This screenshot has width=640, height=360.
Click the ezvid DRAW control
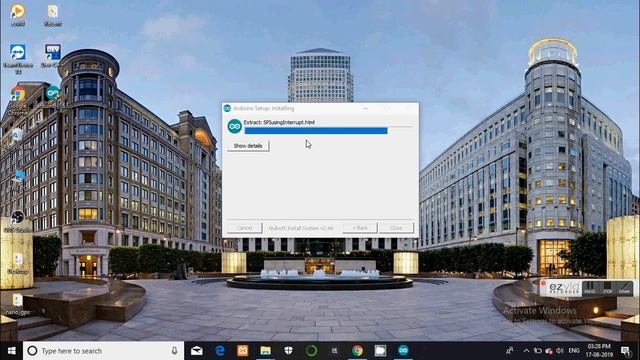pos(624,288)
